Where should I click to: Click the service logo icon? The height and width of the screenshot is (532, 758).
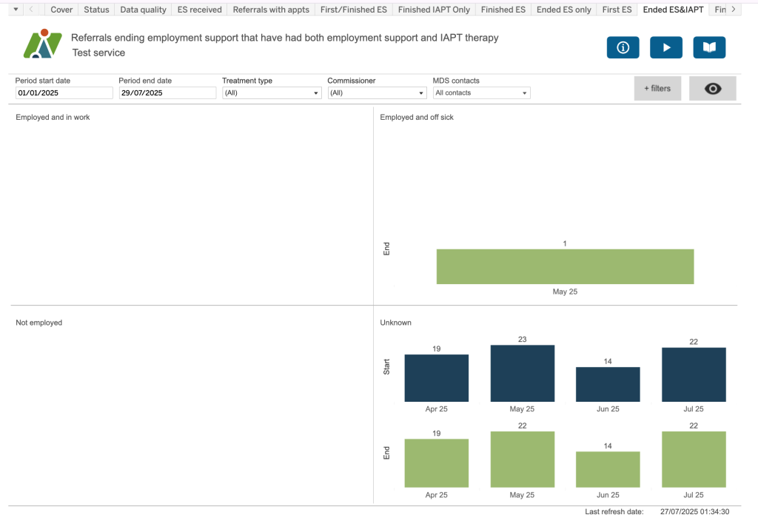[x=42, y=44]
